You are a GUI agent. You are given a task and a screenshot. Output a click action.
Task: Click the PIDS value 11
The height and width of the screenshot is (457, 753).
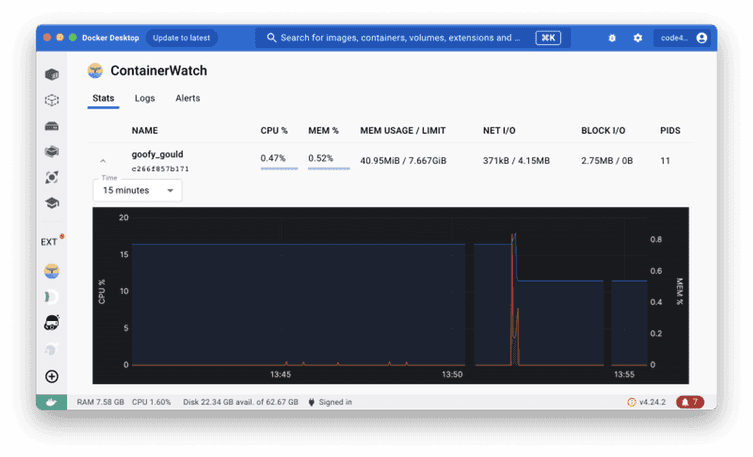[x=665, y=161]
